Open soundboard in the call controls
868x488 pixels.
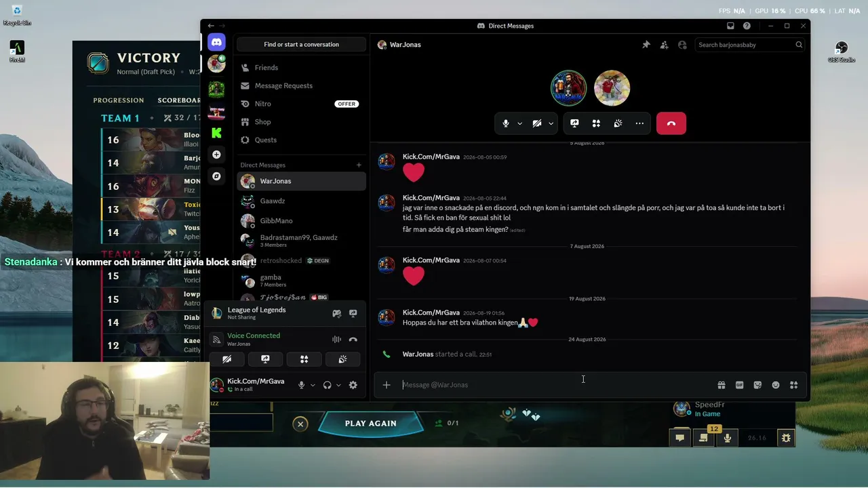[x=618, y=123]
